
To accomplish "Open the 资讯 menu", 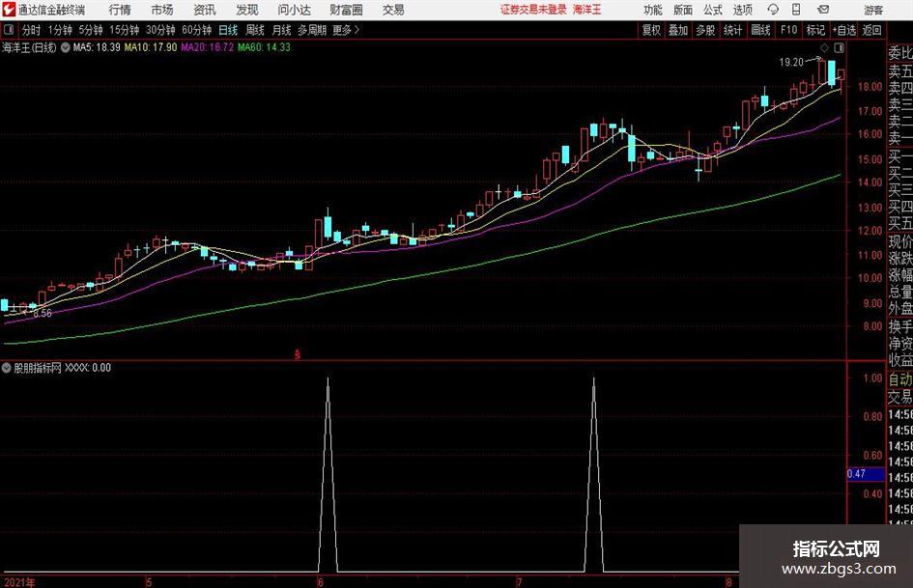I will pyautogui.click(x=205, y=10).
